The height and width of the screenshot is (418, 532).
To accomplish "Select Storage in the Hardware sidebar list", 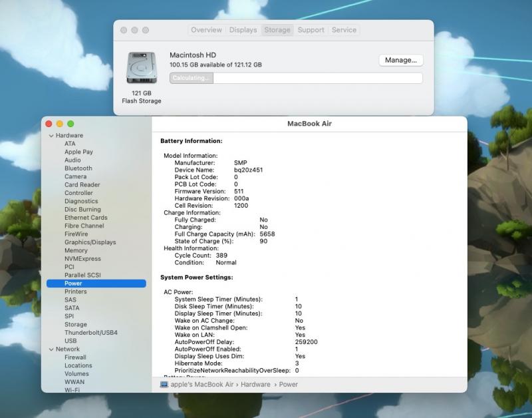I will click(x=76, y=325).
